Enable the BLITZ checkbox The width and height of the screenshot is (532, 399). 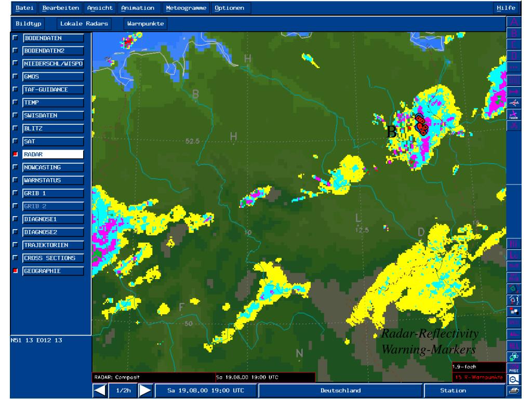point(15,128)
